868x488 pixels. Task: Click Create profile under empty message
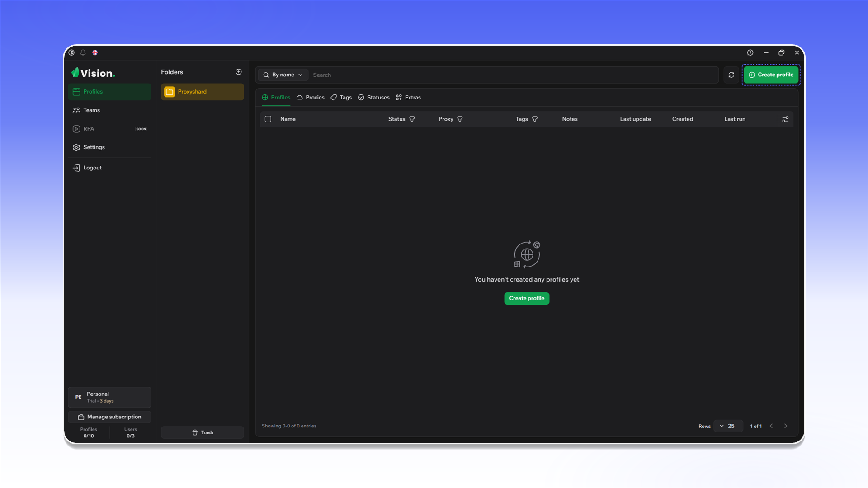[x=527, y=298]
